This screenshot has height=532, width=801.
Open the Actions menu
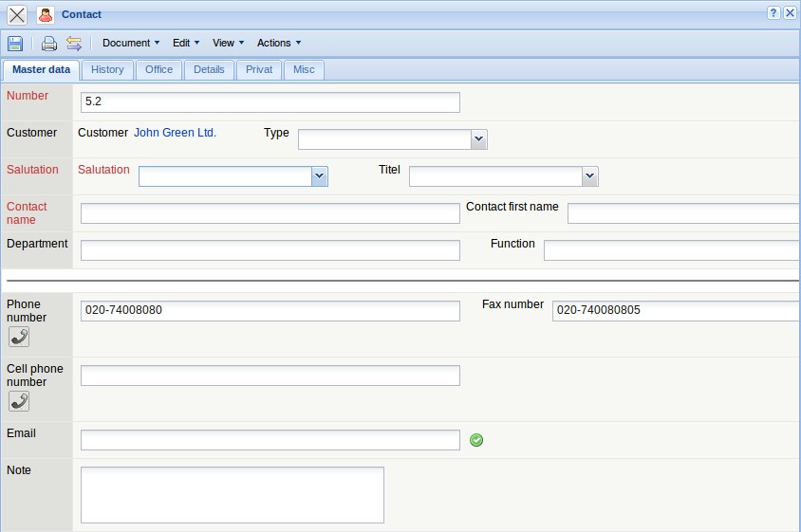pyautogui.click(x=279, y=43)
